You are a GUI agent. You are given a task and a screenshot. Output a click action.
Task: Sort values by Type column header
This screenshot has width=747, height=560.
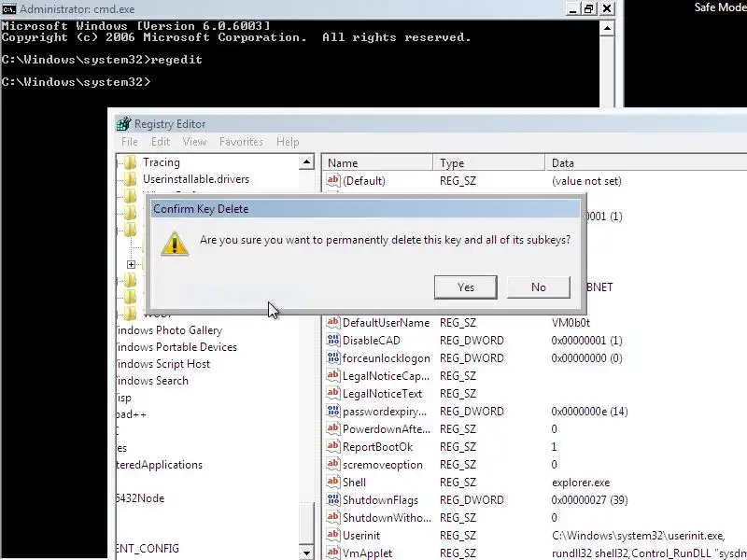point(488,162)
